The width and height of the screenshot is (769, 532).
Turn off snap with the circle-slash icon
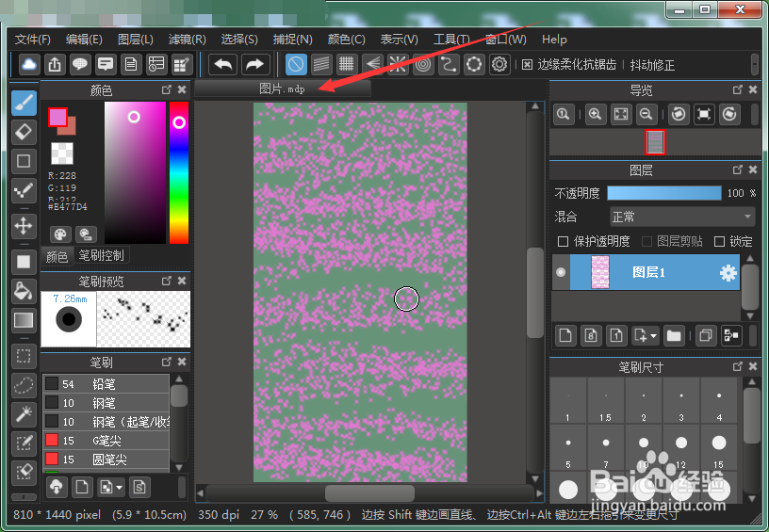[x=296, y=64]
